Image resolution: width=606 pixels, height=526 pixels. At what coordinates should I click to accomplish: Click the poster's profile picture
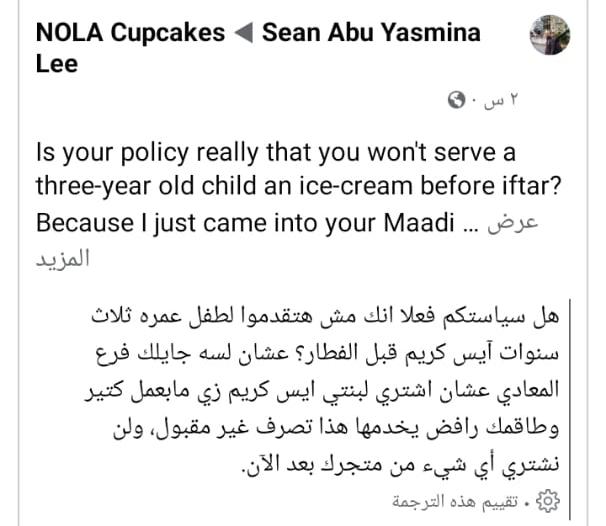(x=551, y=37)
